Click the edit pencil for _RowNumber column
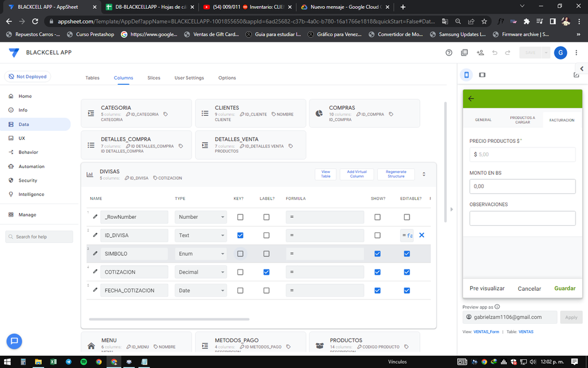The image size is (588, 368). pos(95,216)
